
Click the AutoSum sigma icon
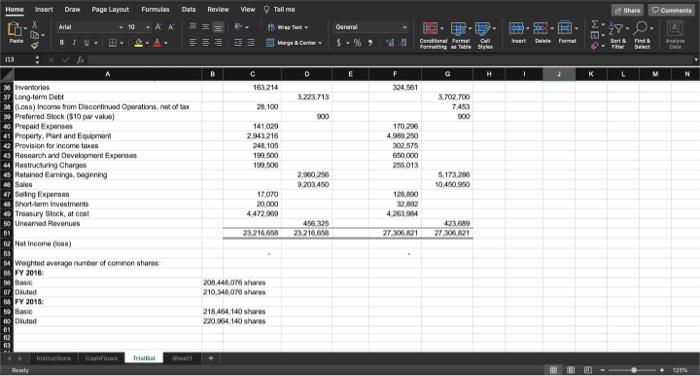point(595,24)
